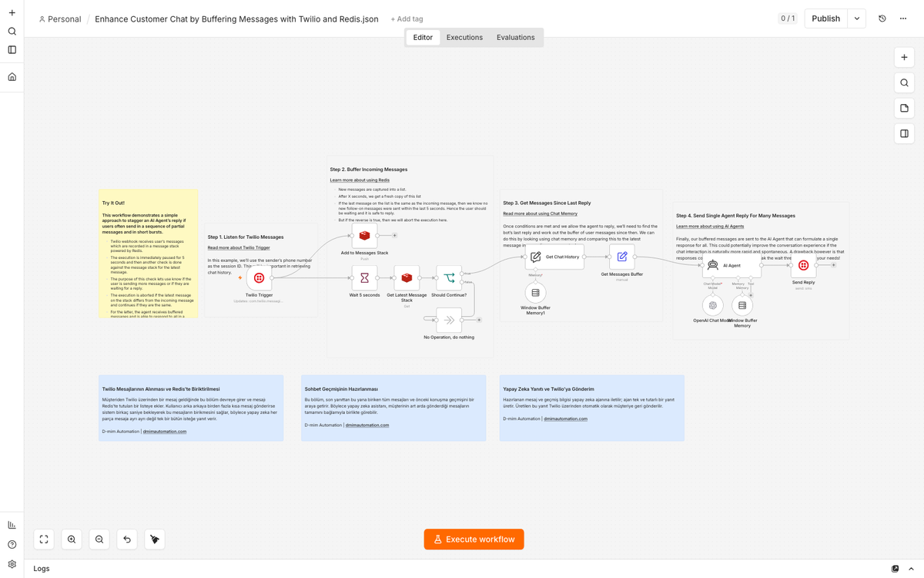Screen dimensions: 924x578
Task: Select the Wait 5 seconds hourglass node
Action: pos(364,278)
